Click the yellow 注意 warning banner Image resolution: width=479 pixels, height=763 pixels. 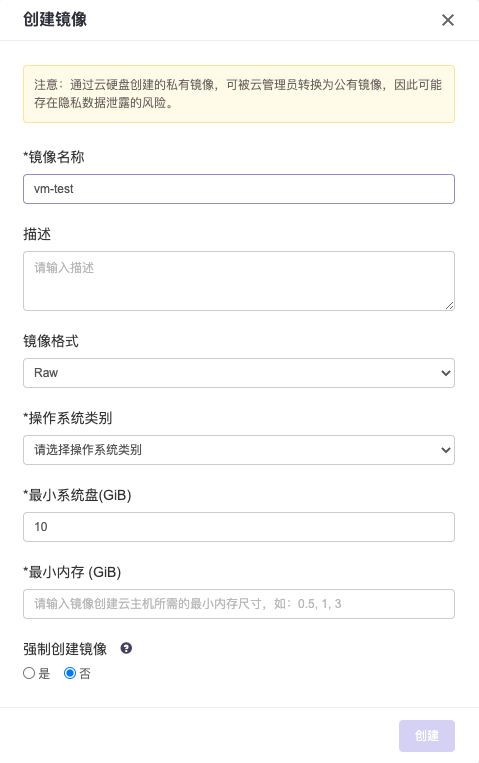(x=239, y=94)
